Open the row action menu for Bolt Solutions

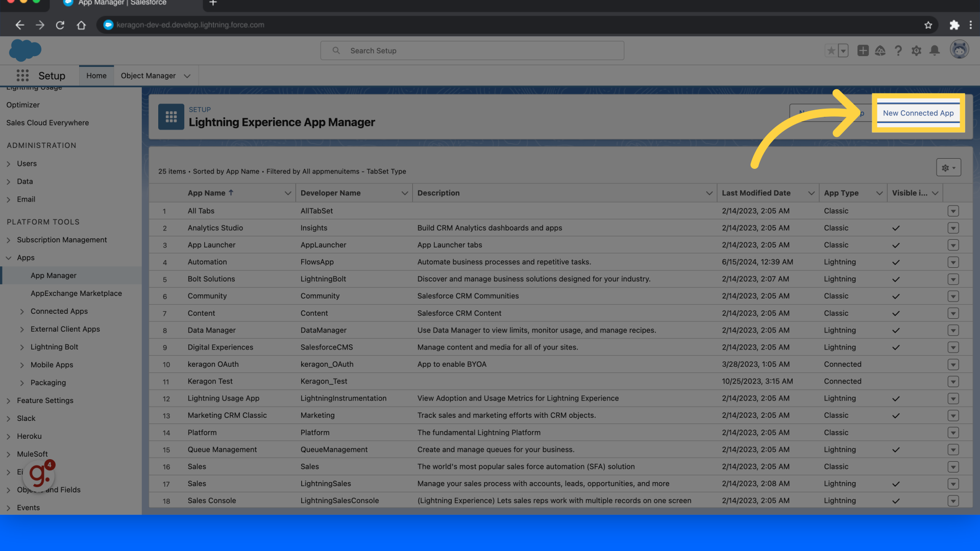tap(953, 279)
